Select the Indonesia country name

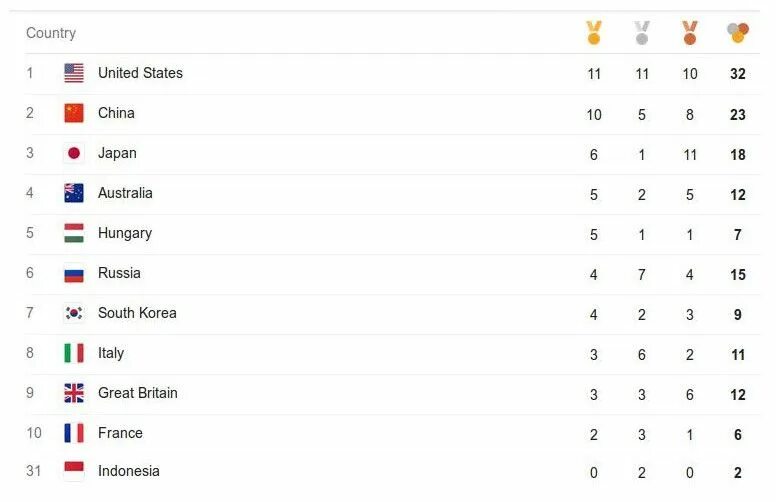pos(128,471)
